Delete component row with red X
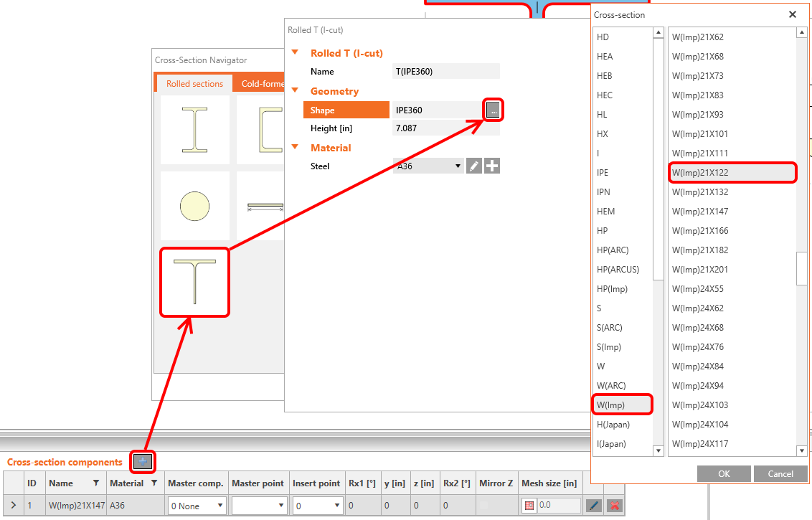 [x=614, y=506]
